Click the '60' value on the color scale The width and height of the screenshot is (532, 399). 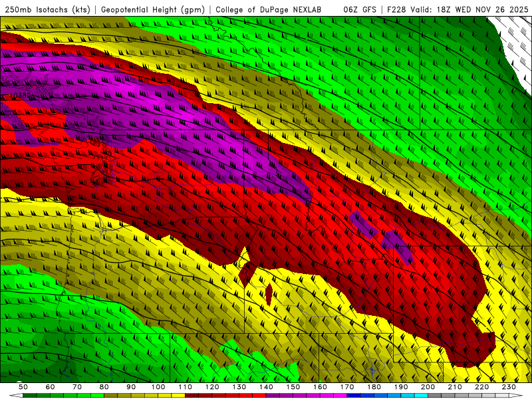click(50, 387)
